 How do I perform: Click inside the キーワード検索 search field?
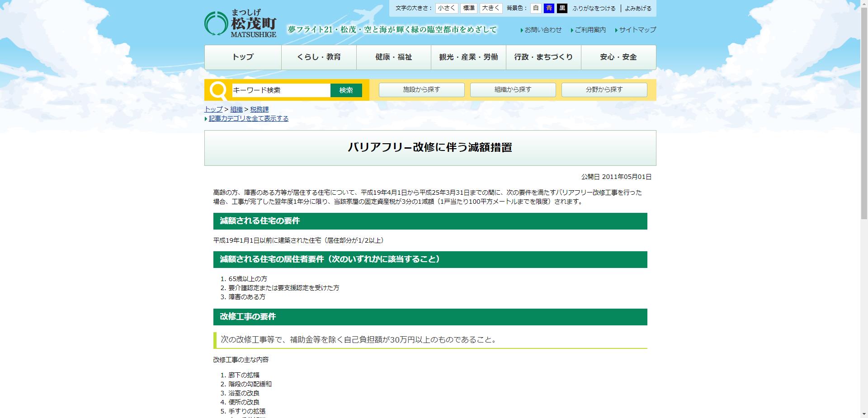coord(280,90)
